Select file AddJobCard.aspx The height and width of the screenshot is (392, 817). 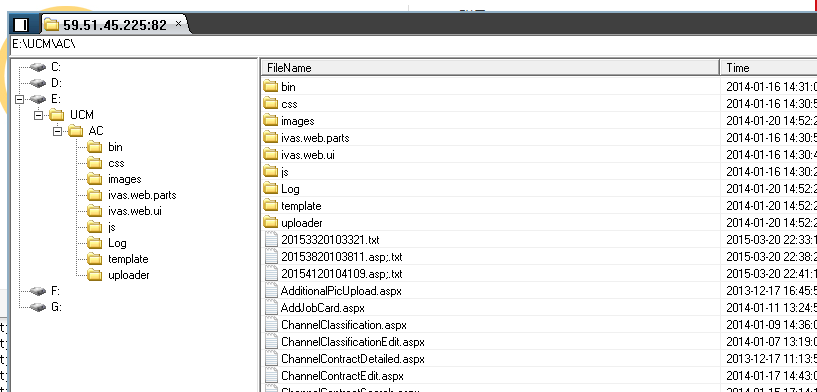point(323,308)
